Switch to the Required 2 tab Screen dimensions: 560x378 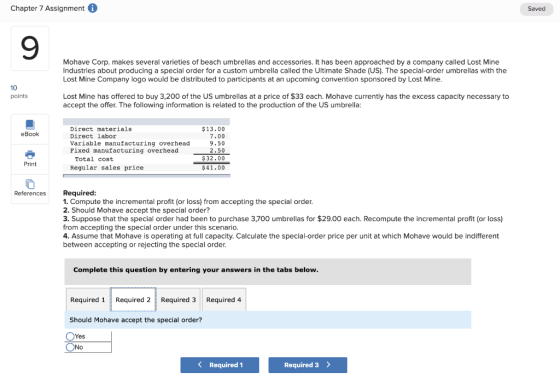[133, 299]
